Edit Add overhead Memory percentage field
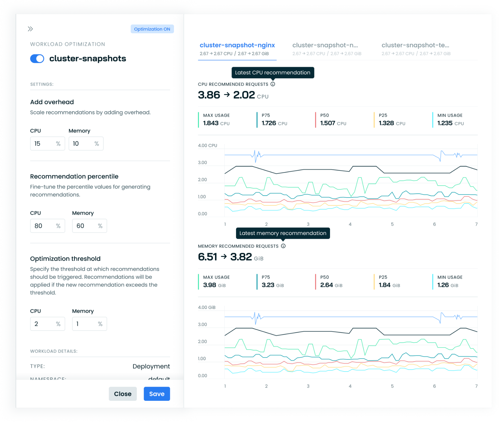504x422 pixels. pos(86,144)
